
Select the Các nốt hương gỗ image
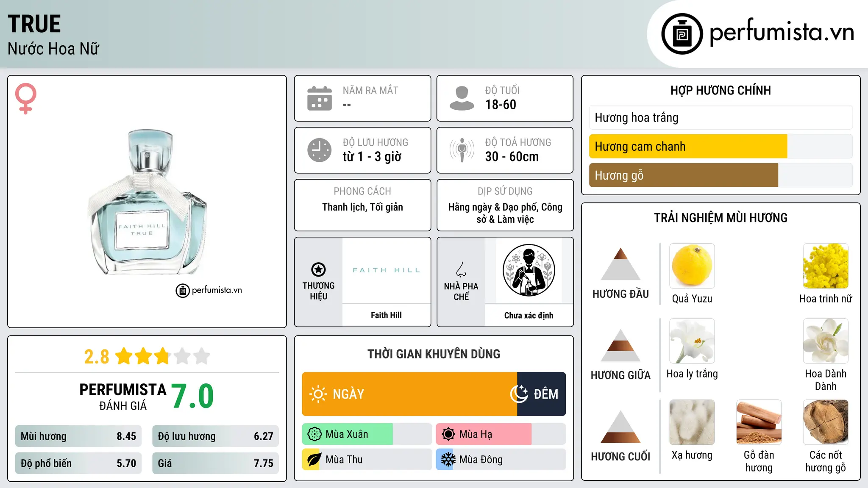(826, 422)
